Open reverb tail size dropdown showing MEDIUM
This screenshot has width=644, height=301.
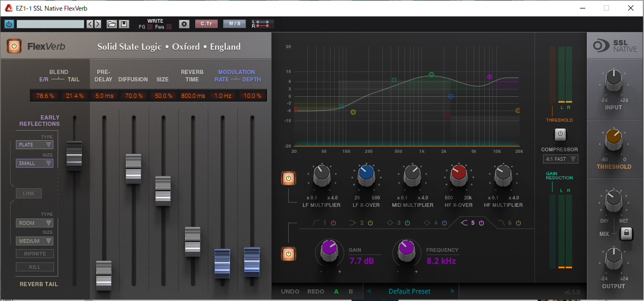(34, 241)
